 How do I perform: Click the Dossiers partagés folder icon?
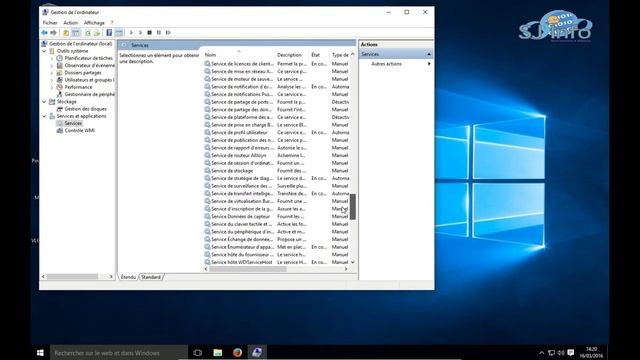pyautogui.click(x=60, y=73)
